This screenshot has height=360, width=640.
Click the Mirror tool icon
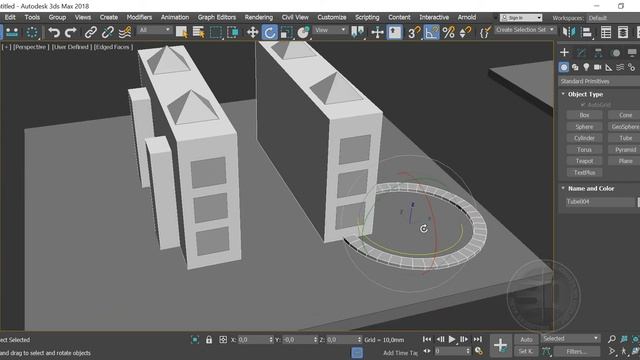(x=569, y=32)
